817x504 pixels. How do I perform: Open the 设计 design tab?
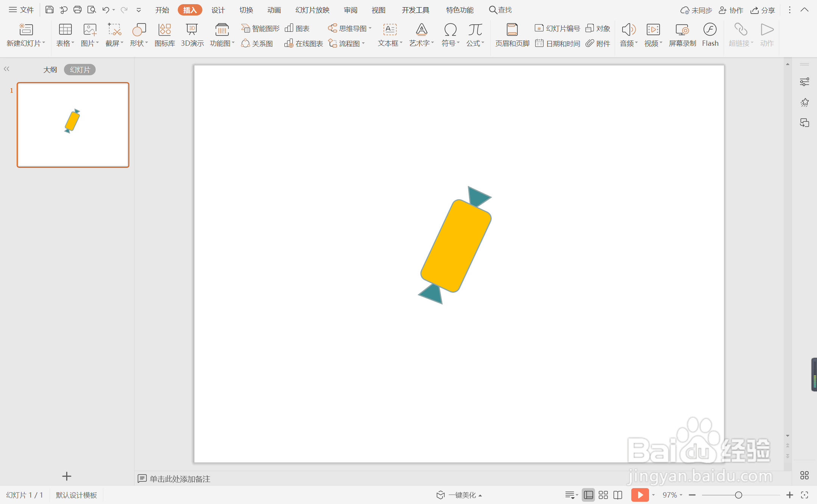(218, 10)
